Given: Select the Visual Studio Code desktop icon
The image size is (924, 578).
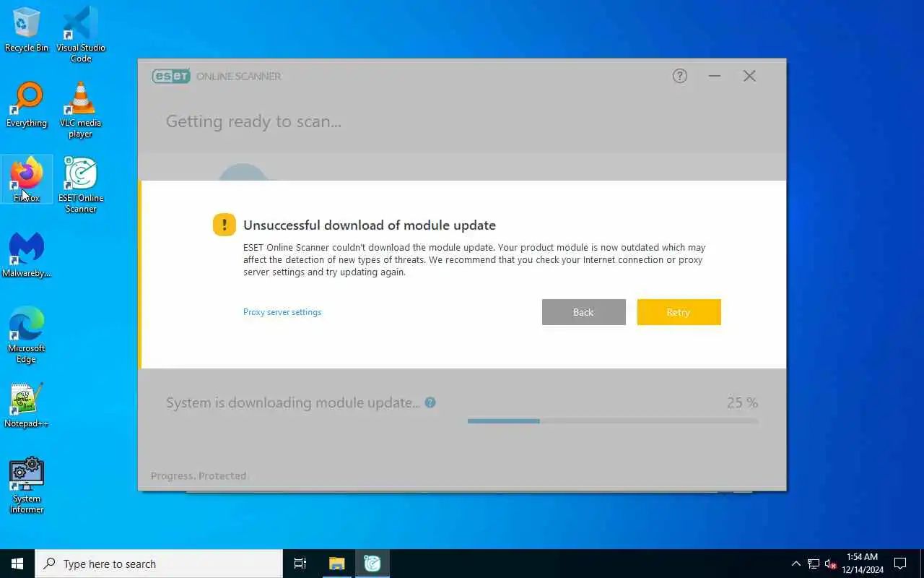Looking at the screenshot, I should 81,34.
